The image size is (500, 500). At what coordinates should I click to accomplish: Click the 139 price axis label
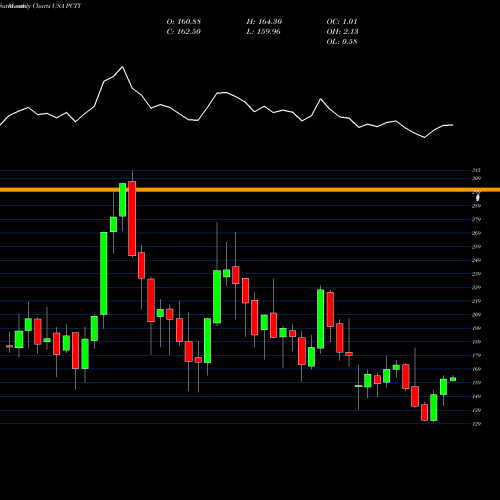pos(476,410)
